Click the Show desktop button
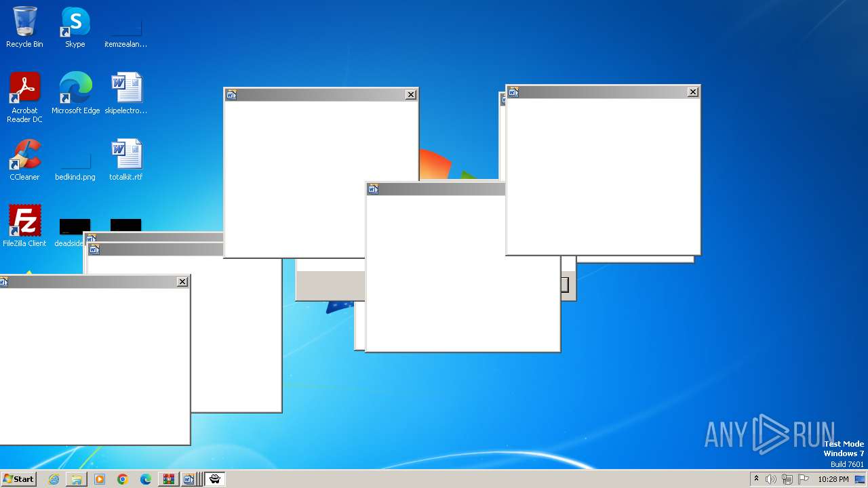The image size is (868, 488). point(861,479)
